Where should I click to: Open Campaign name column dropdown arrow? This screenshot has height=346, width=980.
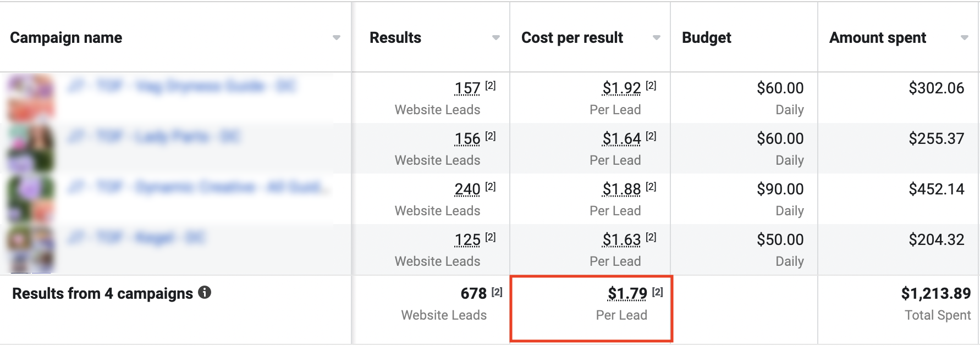coord(337,38)
